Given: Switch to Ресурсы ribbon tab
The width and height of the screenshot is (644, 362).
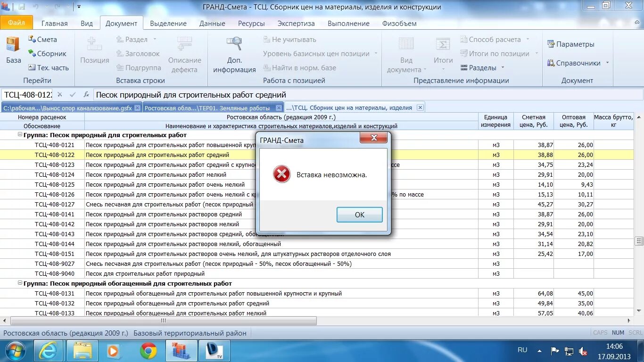Looking at the screenshot, I should (251, 23).
